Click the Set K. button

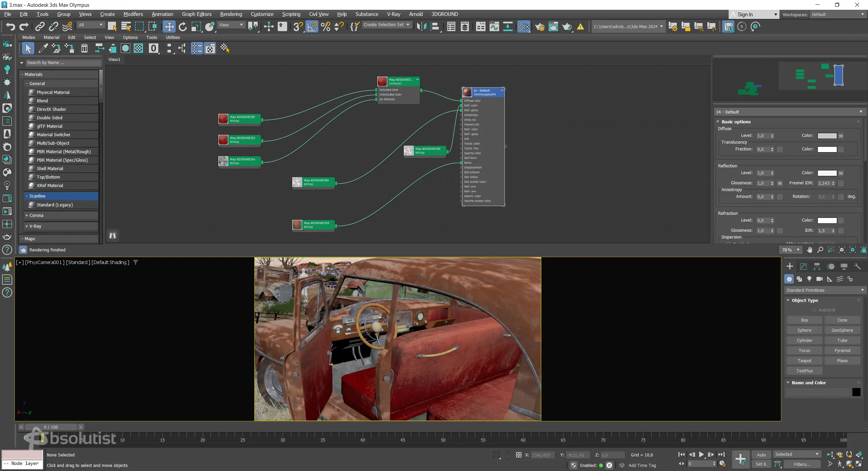[761, 464]
